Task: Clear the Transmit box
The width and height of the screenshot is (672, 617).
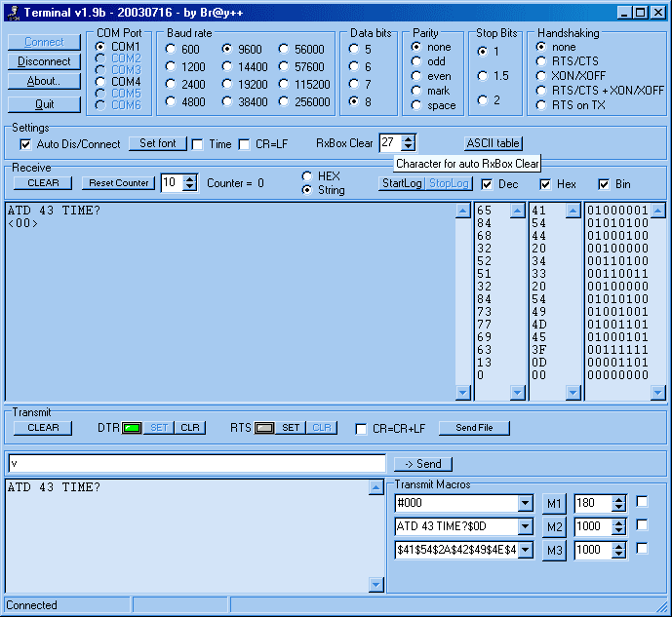Action: click(43, 428)
